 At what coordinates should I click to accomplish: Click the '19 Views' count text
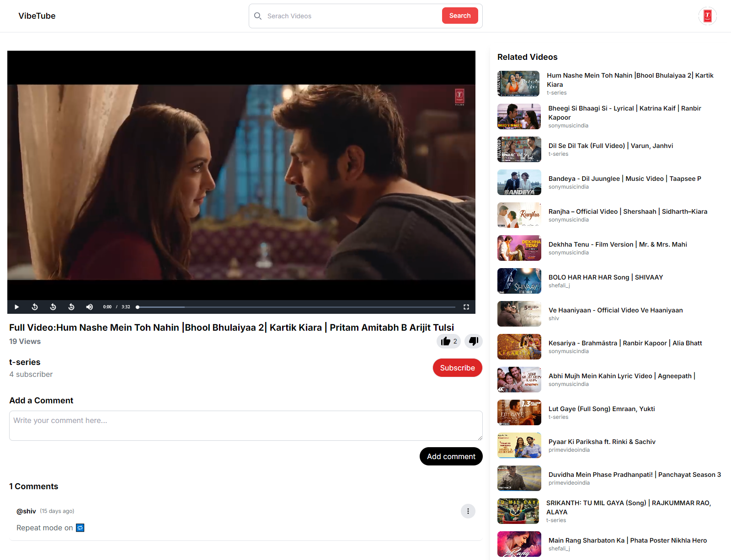pyautogui.click(x=25, y=341)
